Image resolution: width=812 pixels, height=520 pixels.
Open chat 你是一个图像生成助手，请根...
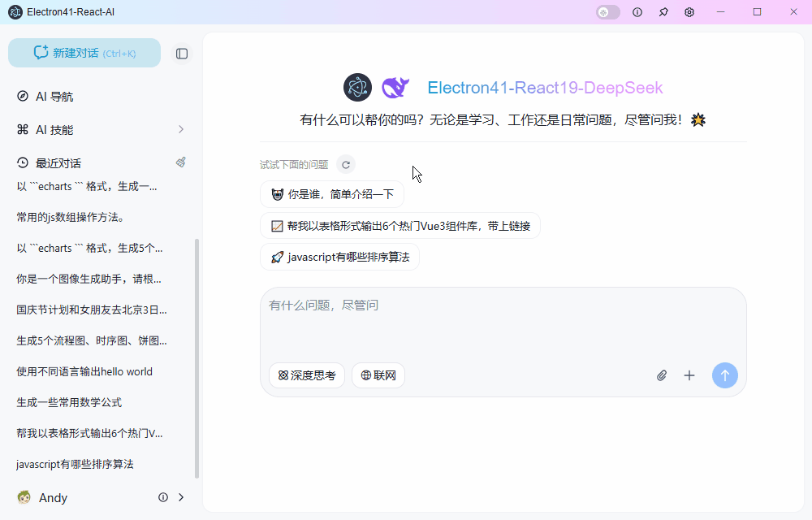[x=89, y=279]
